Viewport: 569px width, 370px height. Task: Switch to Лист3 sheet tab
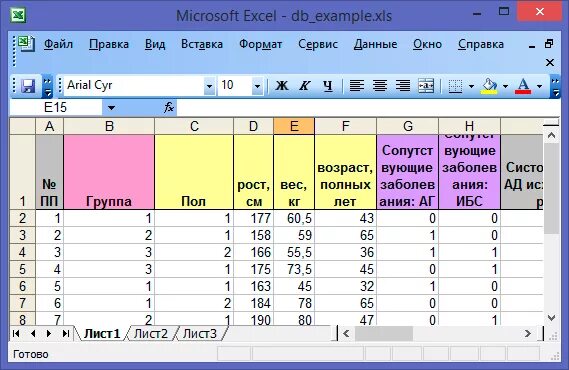tap(200, 334)
